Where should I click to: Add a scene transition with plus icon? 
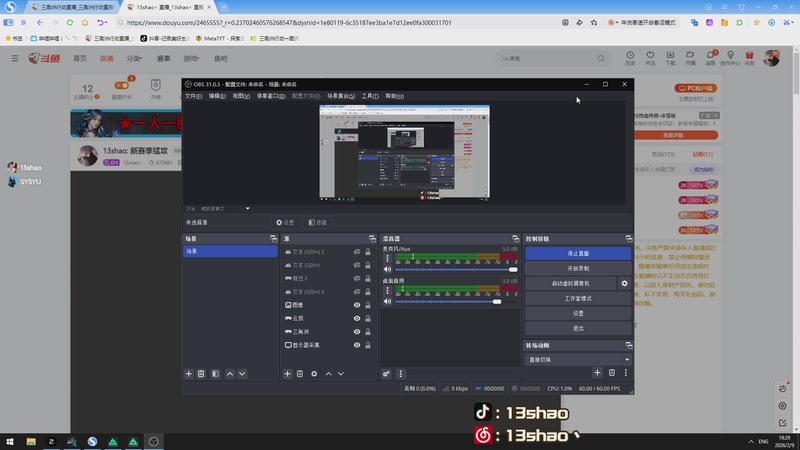tap(597, 373)
